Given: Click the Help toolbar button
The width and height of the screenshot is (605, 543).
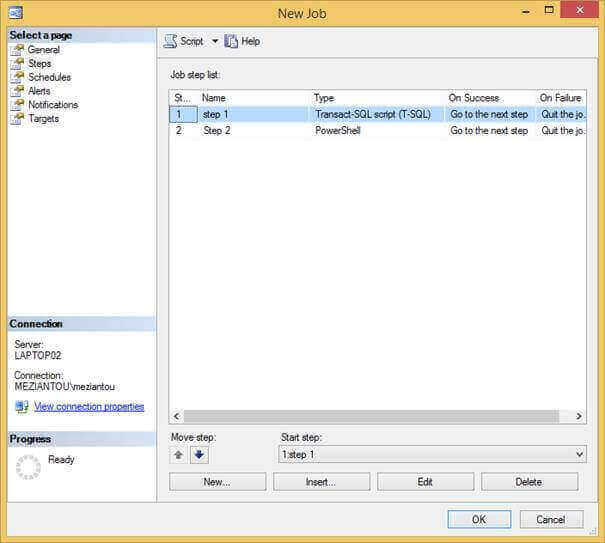Looking at the screenshot, I should [242, 41].
